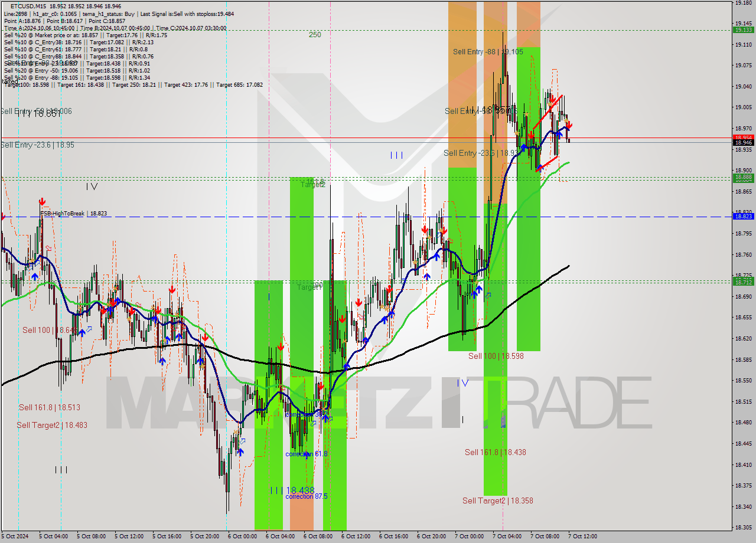This screenshot has height=543, width=756.
Task: Select the 'Sell Target2 | 18.358' label
Action: coord(498,501)
